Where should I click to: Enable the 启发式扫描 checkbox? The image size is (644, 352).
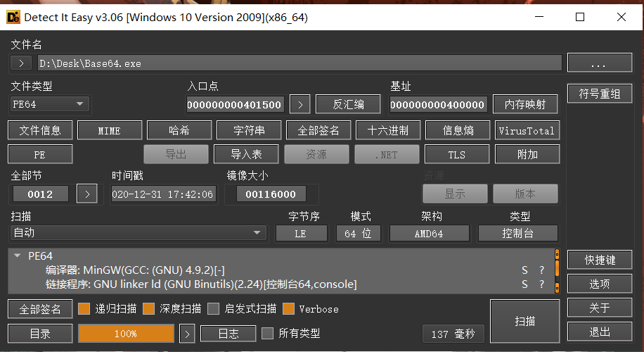click(x=213, y=309)
